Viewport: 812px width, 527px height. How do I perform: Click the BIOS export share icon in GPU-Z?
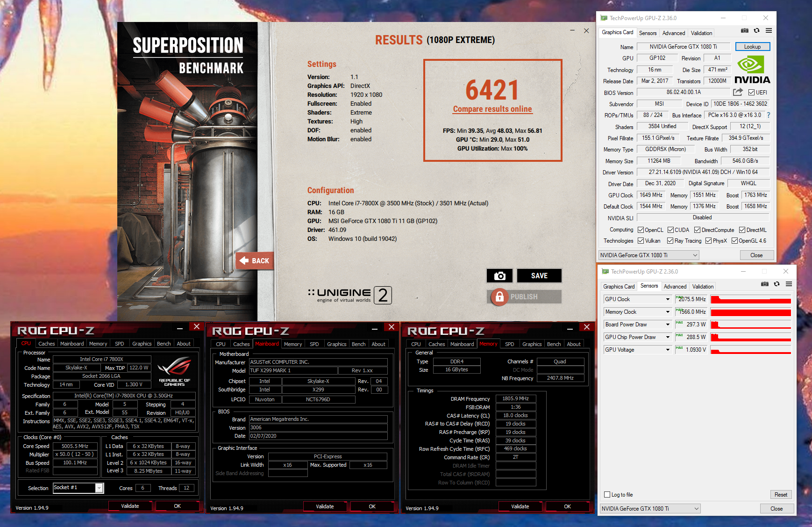tap(738, 92)
